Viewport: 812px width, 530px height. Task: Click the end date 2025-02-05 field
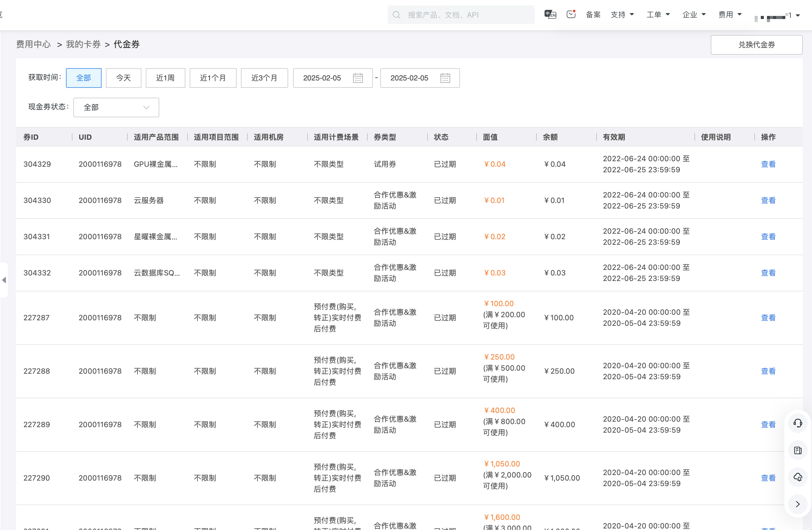(x=420, y=78)
